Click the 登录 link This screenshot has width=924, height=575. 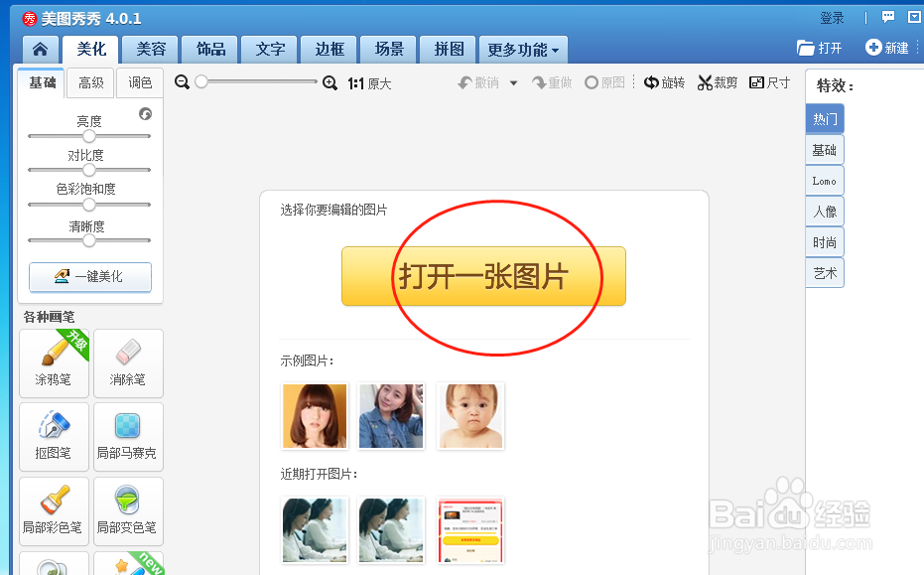tap(832, 18)
